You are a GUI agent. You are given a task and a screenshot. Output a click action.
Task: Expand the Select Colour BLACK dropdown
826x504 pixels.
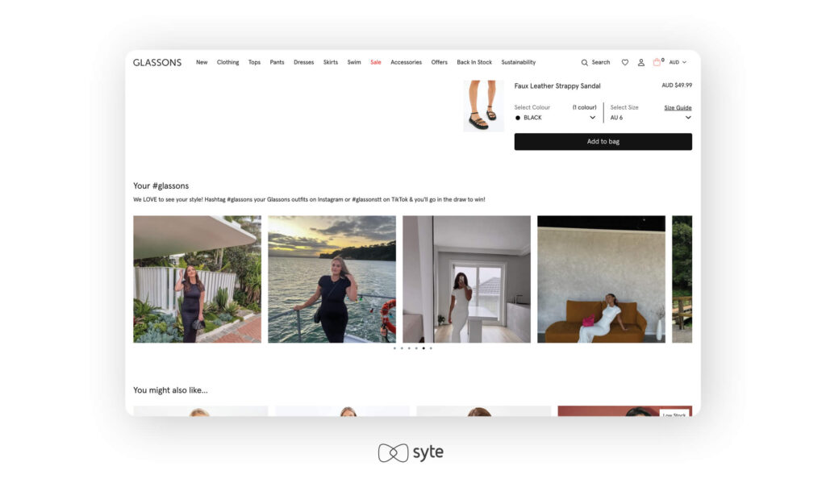555,118
